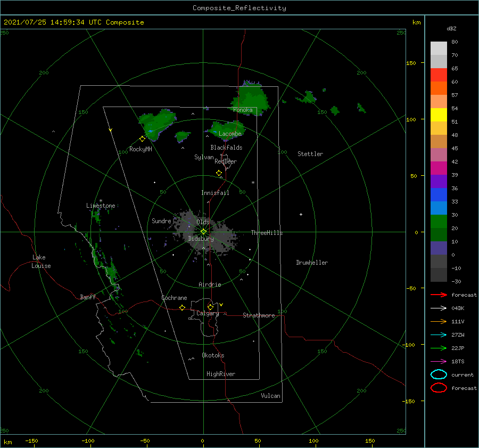479x448 pixels.
Task: Click the Lacombe town label
Action: pos(230,134)
